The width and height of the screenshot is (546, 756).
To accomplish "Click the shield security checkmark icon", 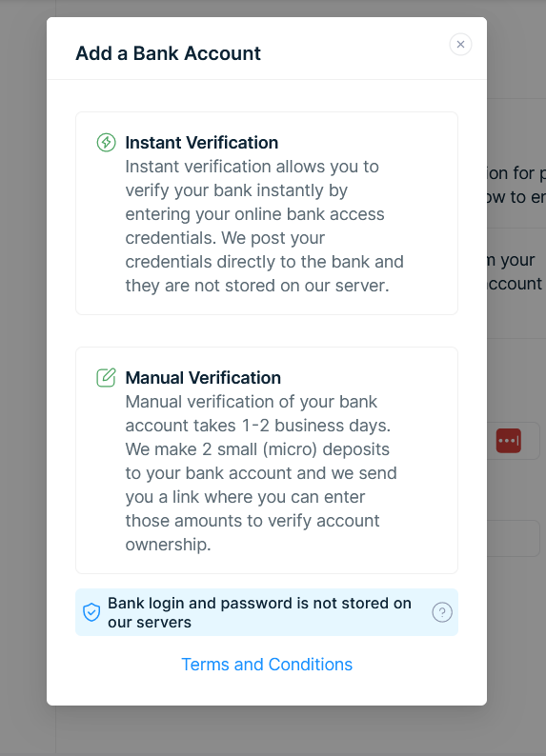I will 91,612.
